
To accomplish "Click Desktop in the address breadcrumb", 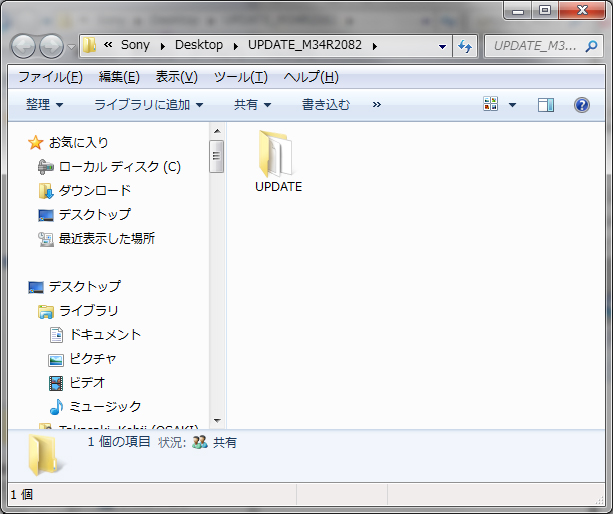I will coord(198,46).
